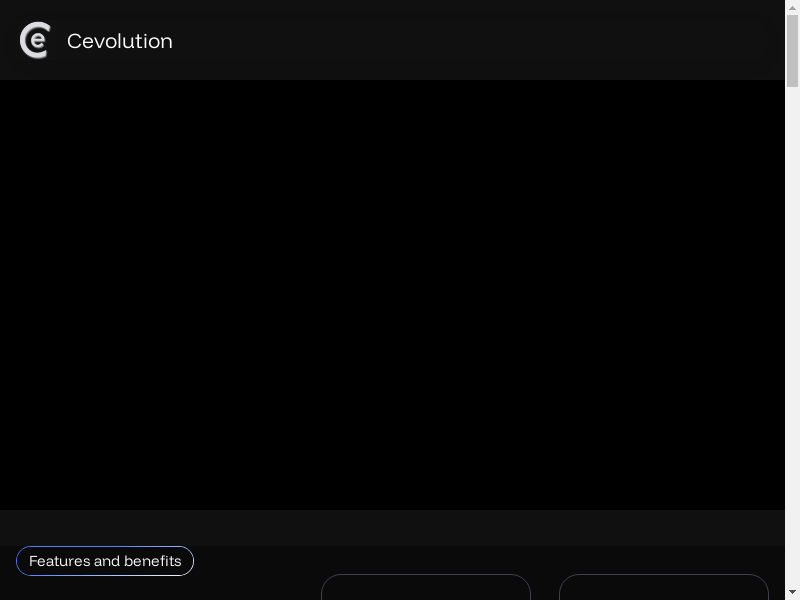Click the gap between the two feature cards
The image size is (800, 600).
pos(545,588)
